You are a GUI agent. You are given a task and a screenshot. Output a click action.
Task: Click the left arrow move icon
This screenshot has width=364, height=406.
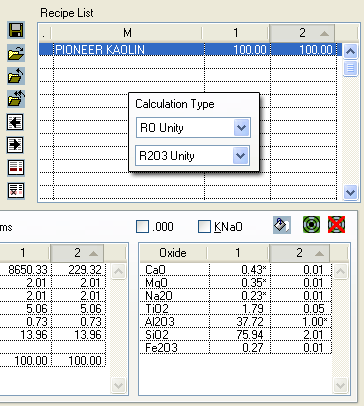click(x=15, y=122)
